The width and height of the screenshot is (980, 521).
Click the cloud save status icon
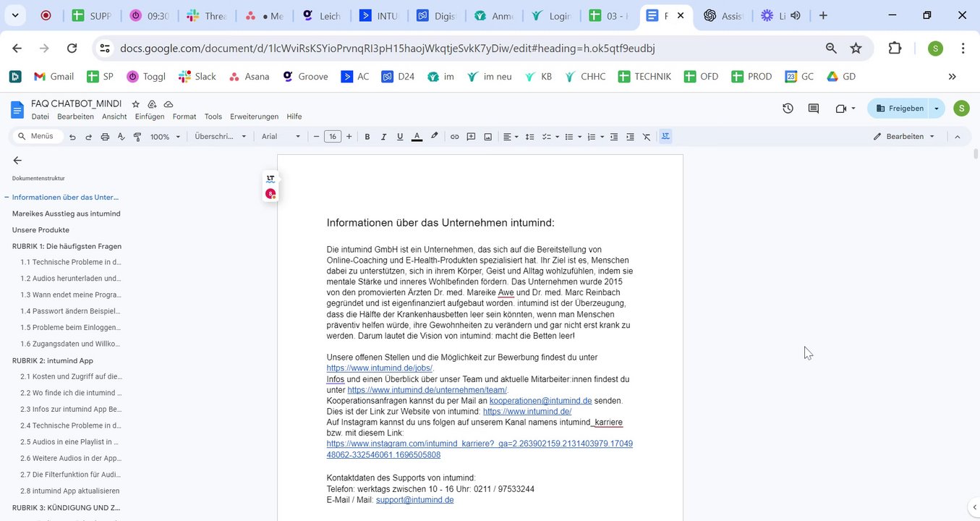(x=169, y=104)
